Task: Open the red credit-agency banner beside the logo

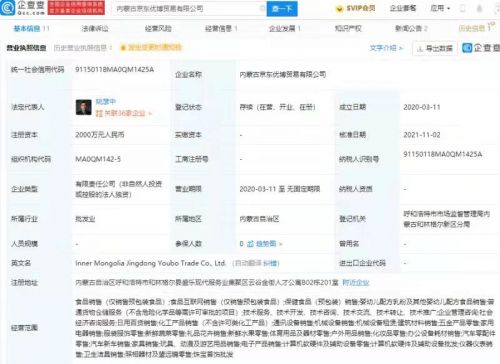Action: [76, 8]
